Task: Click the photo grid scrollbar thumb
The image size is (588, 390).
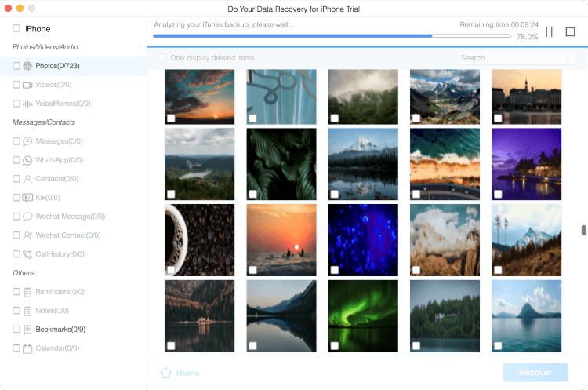Action: pos(583,230)
